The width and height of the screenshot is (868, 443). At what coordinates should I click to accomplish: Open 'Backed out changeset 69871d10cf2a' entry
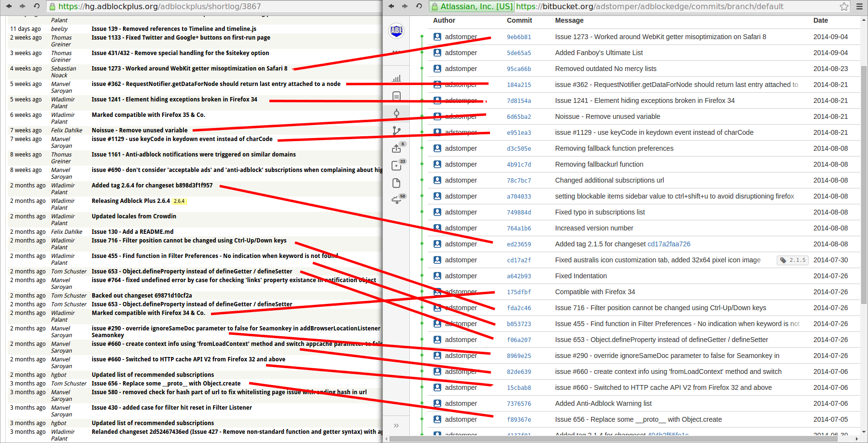pyautogui.click(x=142, y=296)
